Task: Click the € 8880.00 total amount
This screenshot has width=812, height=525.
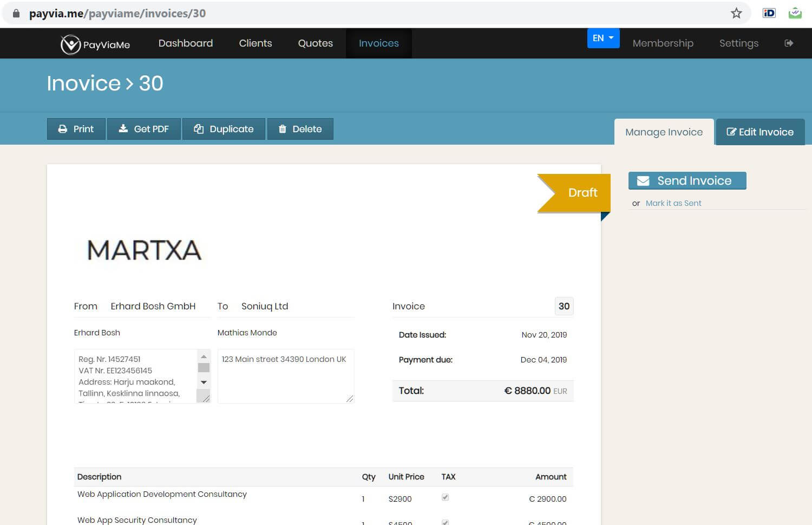Action: click(x=527, y=391)
